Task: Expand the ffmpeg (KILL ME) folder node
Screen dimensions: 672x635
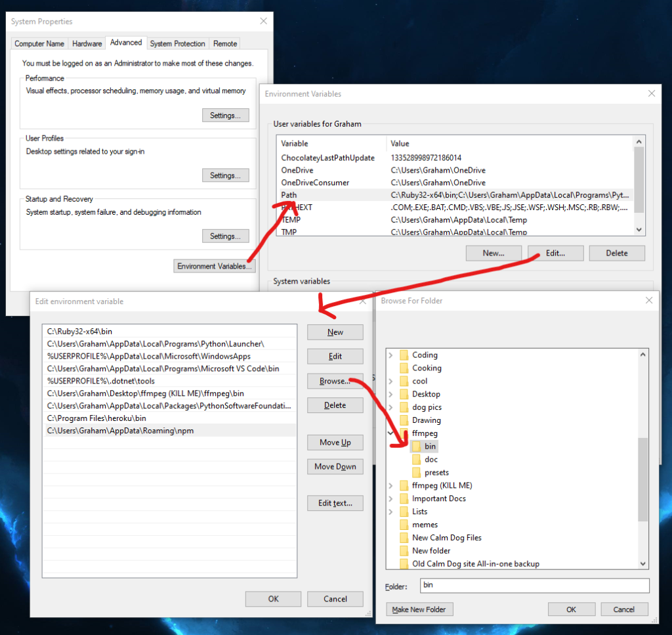Action: [x=391, y=486]
